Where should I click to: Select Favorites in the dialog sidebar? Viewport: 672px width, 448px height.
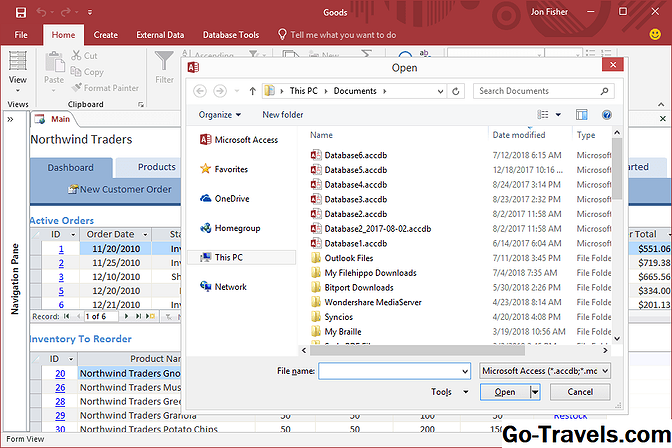(x=224, y=169)
